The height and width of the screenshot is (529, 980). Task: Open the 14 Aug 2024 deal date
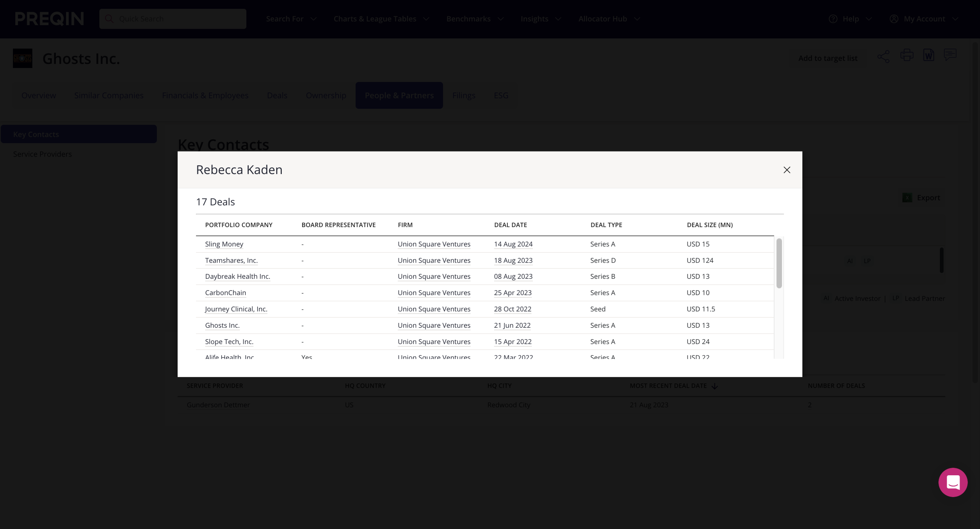point(513,244)
